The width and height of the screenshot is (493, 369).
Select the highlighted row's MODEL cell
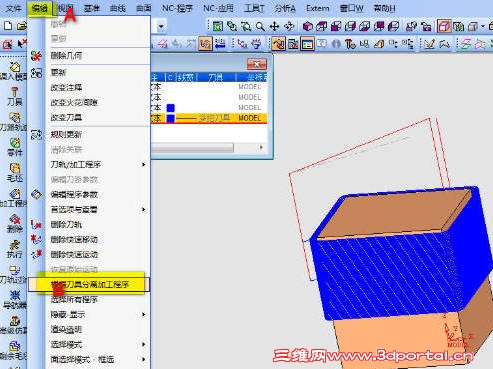(x=250, y=118)
